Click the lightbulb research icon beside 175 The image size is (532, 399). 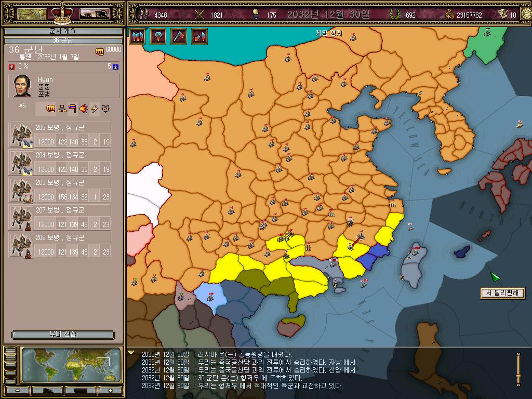point(256,14)
